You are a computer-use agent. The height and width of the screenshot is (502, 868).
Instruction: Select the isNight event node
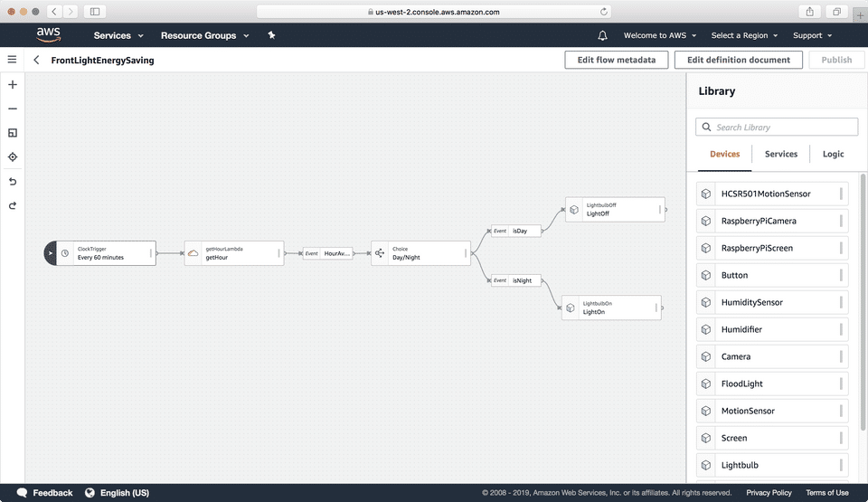[x=515, y=280]
